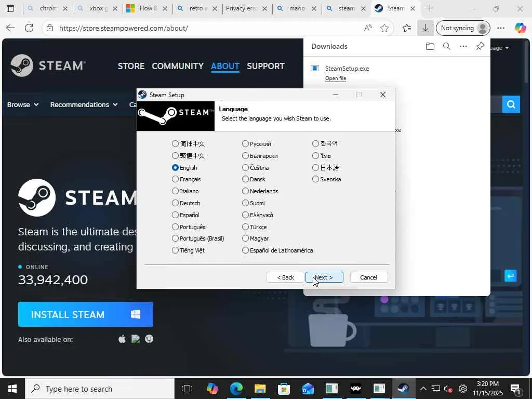Pin the Downloads panel
The width and height of the screenshot is (532, 399).
(x=480, y=46)
